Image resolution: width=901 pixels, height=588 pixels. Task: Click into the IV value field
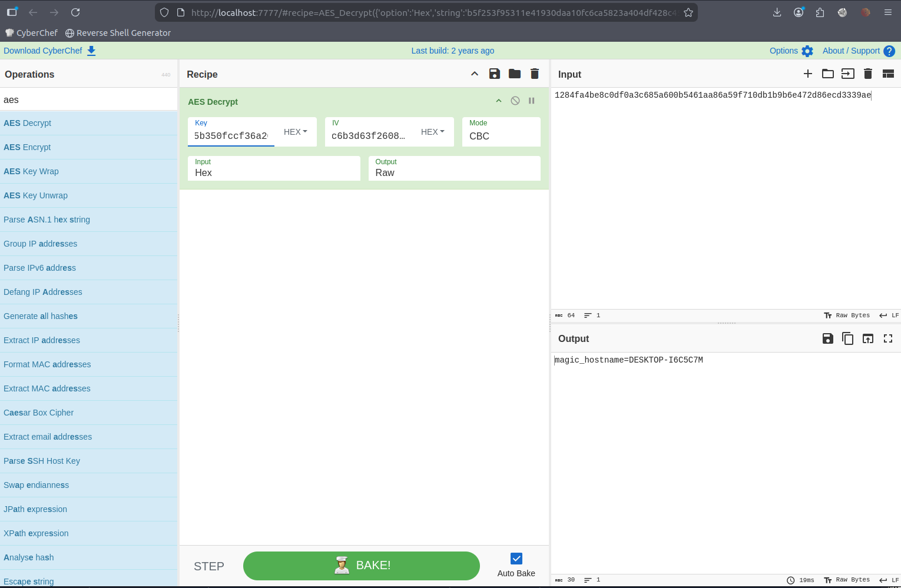369,136
